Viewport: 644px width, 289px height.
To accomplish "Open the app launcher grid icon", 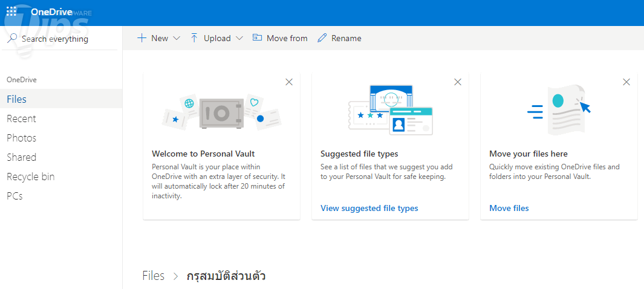I will pyautogui.click(x=11, y=11).
